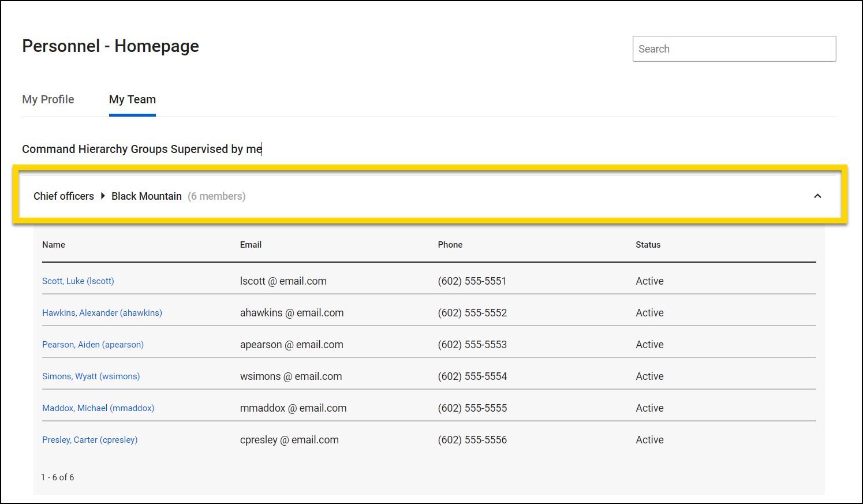This screenshot has height=504, width=863.
Task: Expand the Chief officers breadcrumb arrow
Action: point(103,196)
